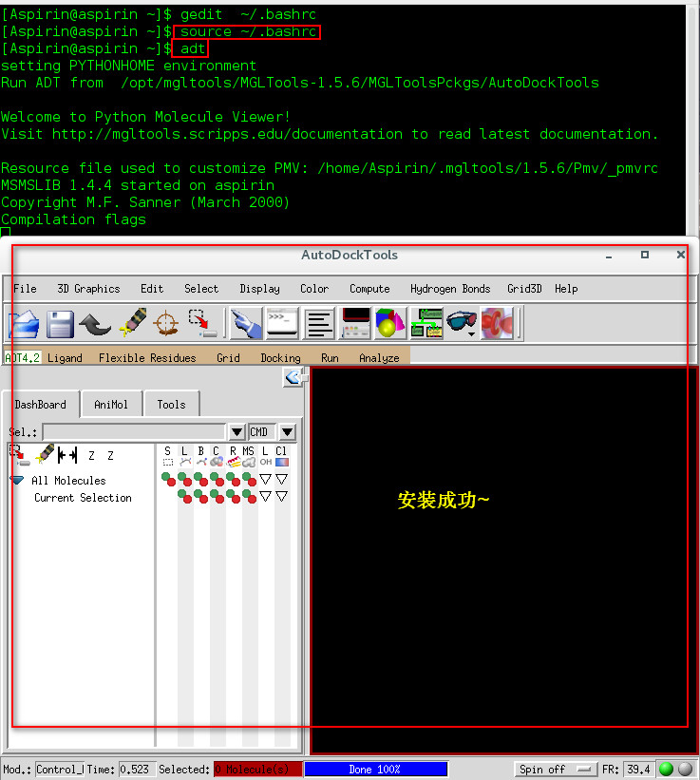Click the Run ADT menu
Image resolution: width=700 pixels, height=780 pixels.
point(331,358)
